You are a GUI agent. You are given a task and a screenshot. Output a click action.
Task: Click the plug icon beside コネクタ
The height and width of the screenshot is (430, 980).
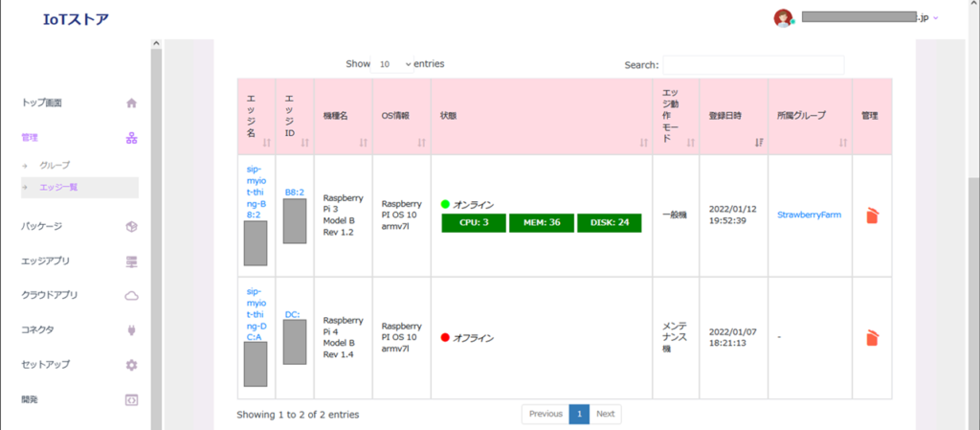pyautogui.click(x=132, y=330)
